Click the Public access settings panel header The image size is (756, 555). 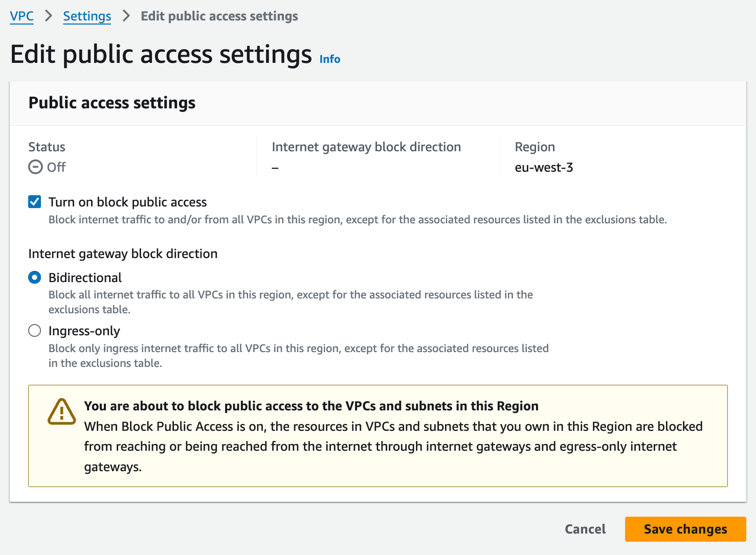point(112,103)
